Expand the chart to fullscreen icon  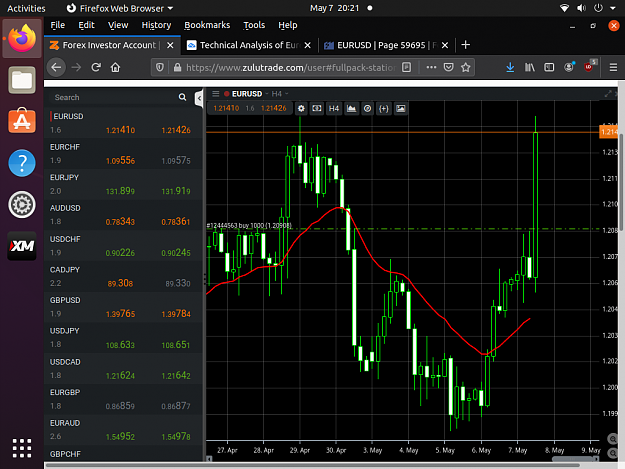(x=608, y=94)
